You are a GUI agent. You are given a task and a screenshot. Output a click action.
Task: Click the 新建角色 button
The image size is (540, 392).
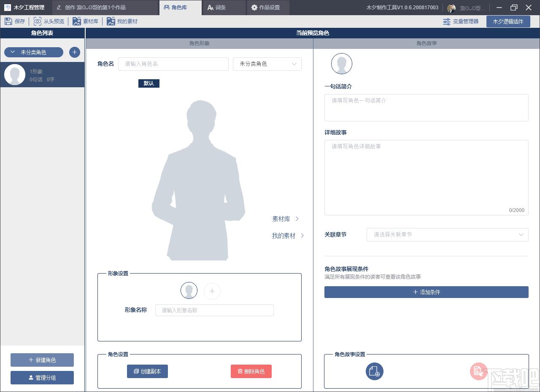click(42, 360)
